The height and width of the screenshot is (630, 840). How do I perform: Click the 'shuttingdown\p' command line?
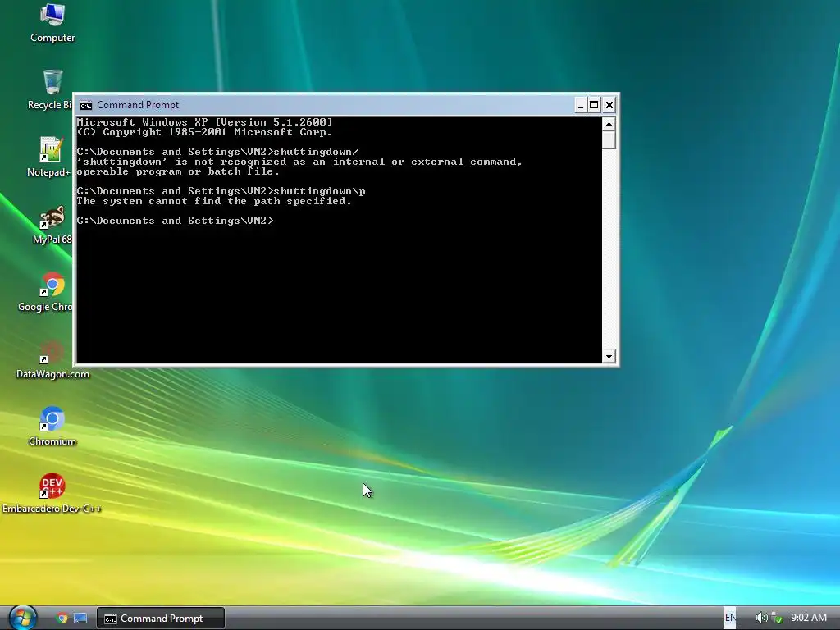point(221,191)
